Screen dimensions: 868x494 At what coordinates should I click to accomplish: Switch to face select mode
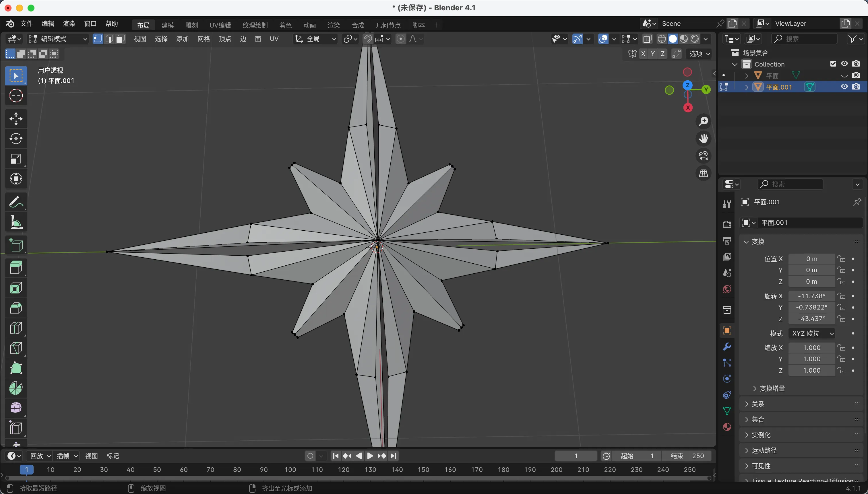point(120,39)
